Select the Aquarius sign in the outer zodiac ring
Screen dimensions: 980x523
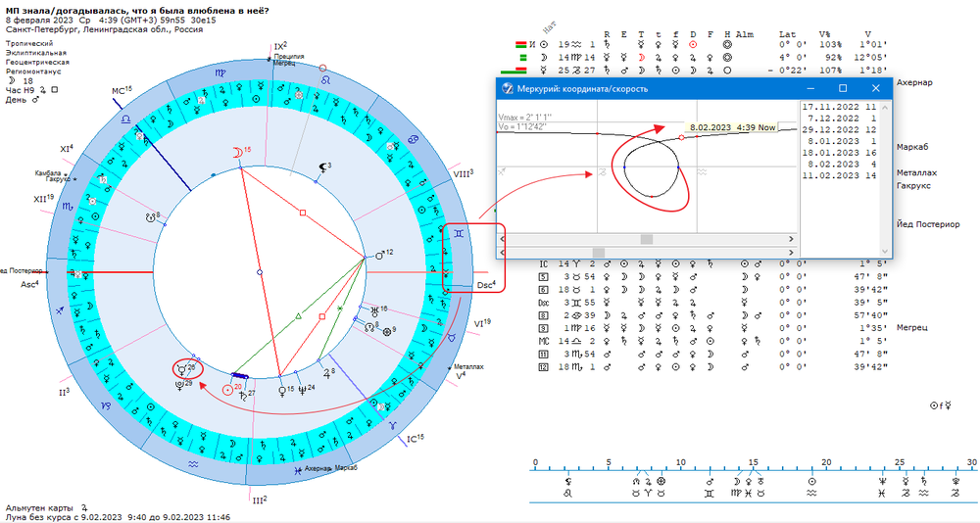pyautogui.click(x=194, y=464)
